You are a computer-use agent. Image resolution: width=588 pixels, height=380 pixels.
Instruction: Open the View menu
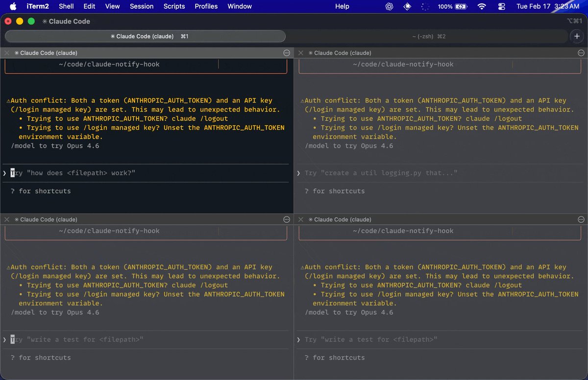[112, 6]
